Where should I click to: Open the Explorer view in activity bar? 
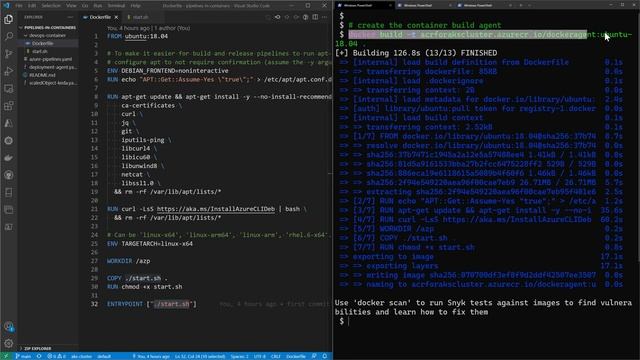9,19
